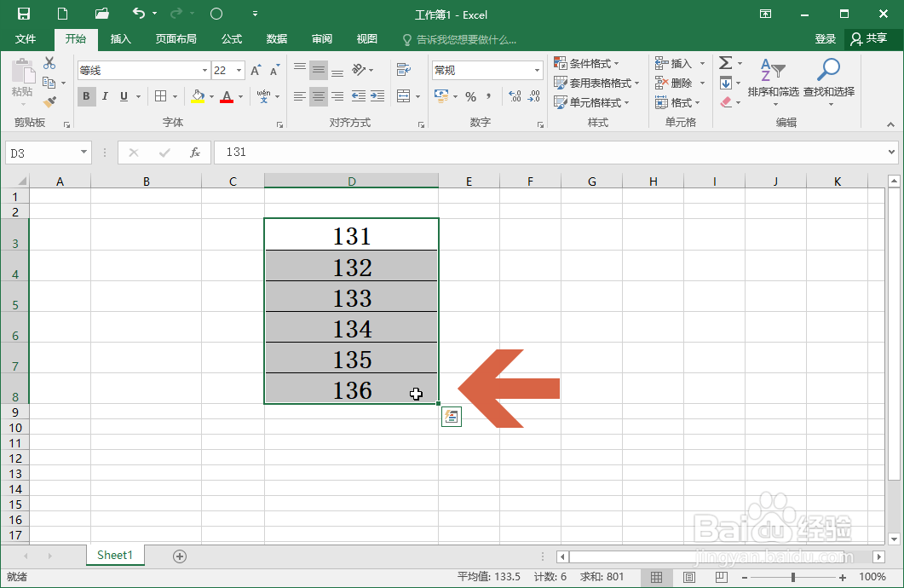Screen dimensions: 904x588
Task: Click the tell me search box
Action: coord(459,39)
